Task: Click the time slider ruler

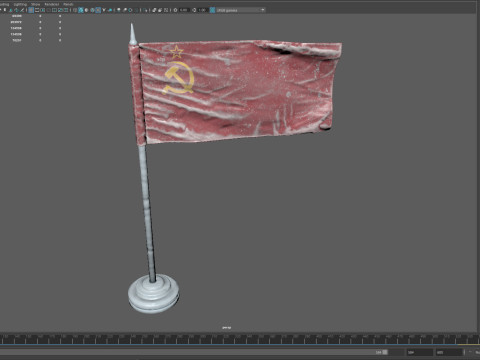Action: coord(240,339)
